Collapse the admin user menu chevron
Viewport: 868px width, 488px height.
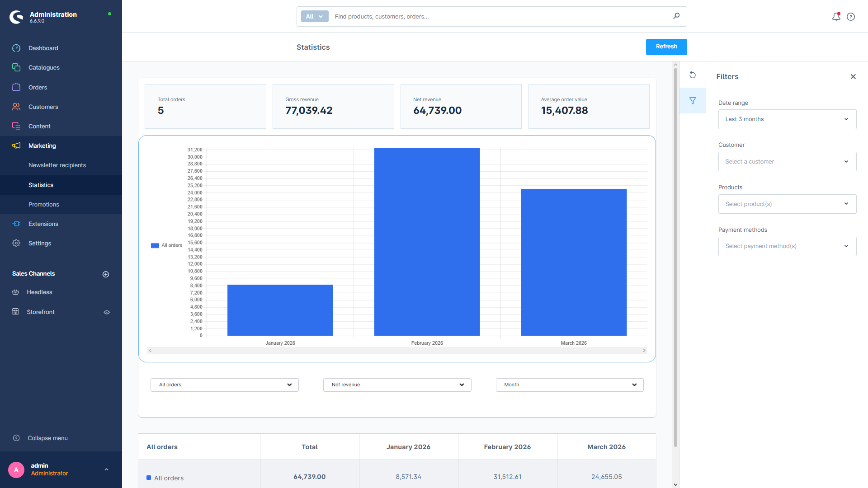pos(106,469)
